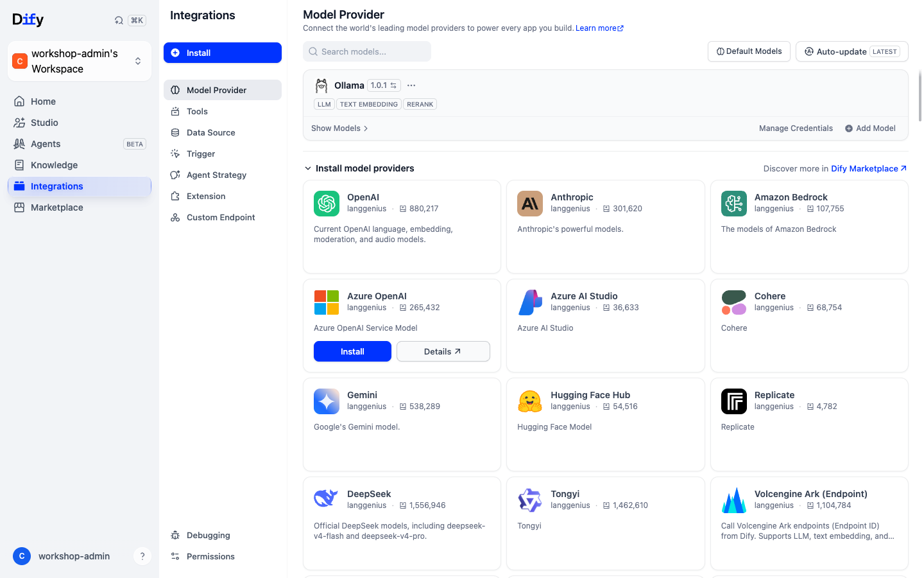This screenshot has width=924, height=578.
Task: Go to Home in sidebar
Action: point(80,101)
